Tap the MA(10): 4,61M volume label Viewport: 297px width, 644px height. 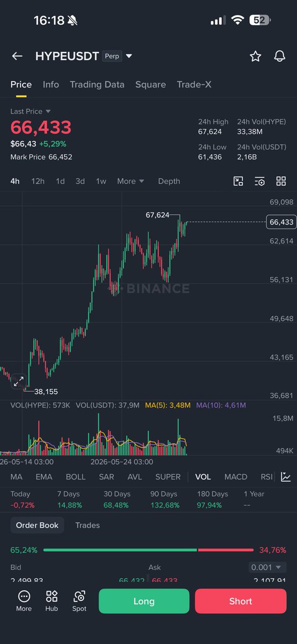tap(221, 405)
